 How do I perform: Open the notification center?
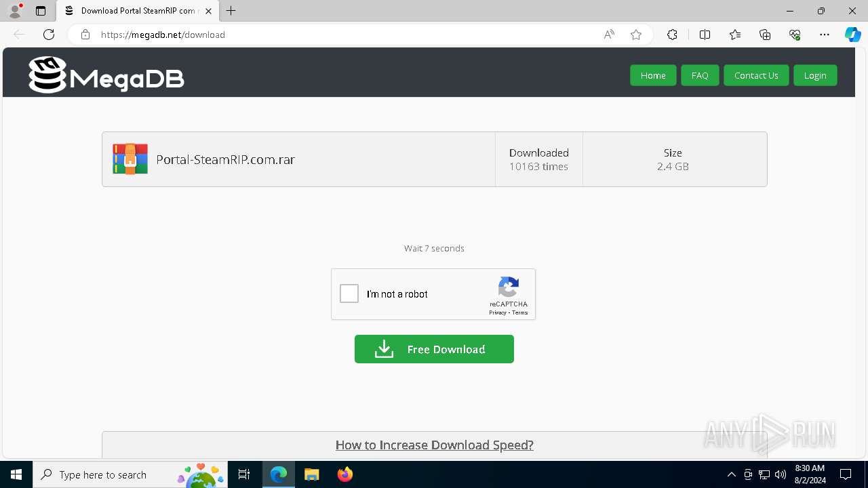(x=846, y=474)
